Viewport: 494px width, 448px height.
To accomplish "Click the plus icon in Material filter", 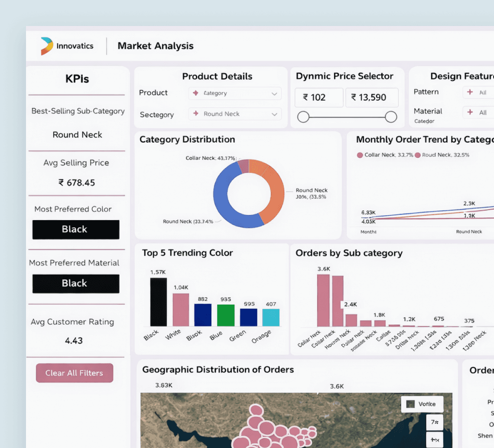I will pos(470,112).
